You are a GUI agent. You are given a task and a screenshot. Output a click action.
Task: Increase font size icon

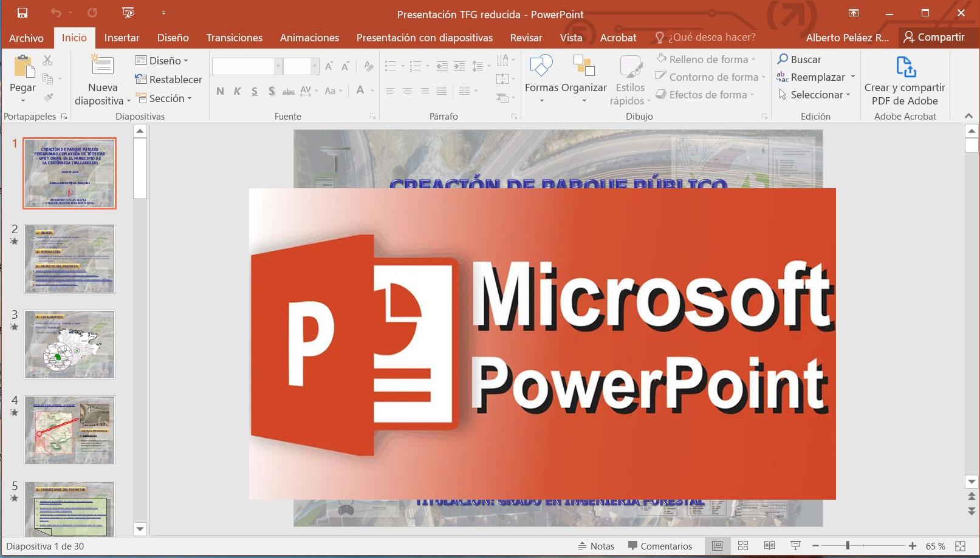[329, 66]
